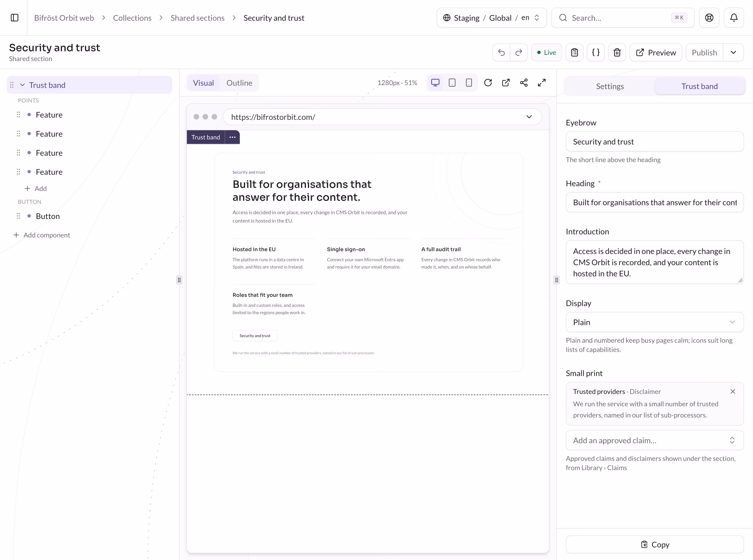Image resolution: width=753 pixels, height=560 pixels.
Task: Expand preview to fullscreen
Action: point(542,83)
